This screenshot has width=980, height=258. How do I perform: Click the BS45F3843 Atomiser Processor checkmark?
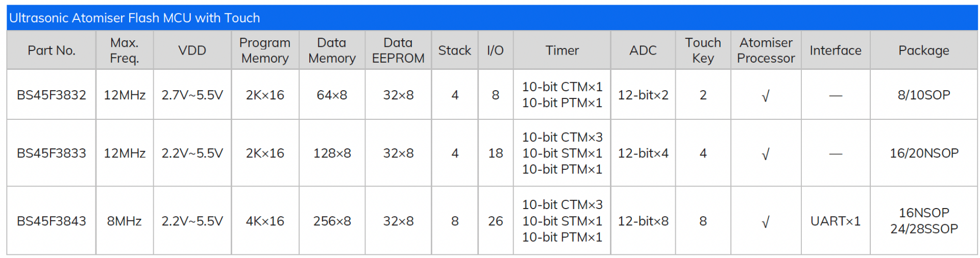(x=765, y=222)
